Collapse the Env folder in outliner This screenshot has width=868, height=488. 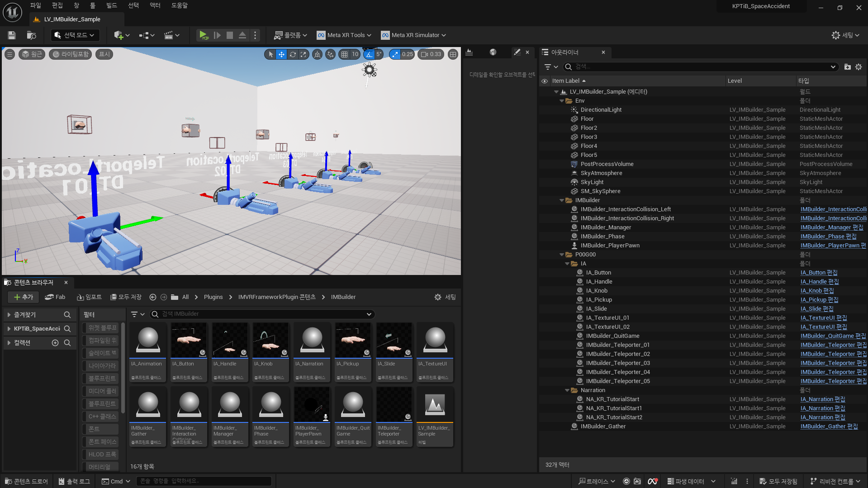562,101
